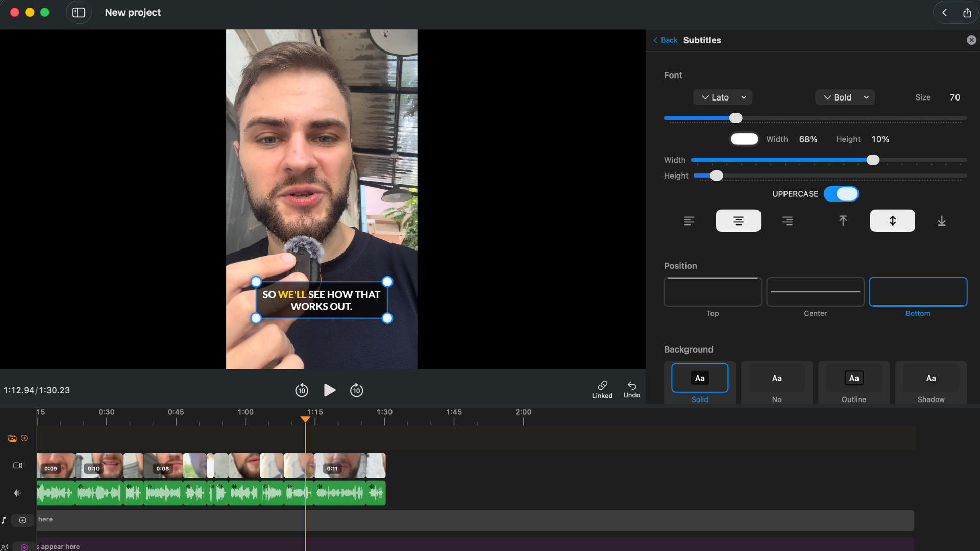Turn off the UPPERCASE switch

[841, 194]
